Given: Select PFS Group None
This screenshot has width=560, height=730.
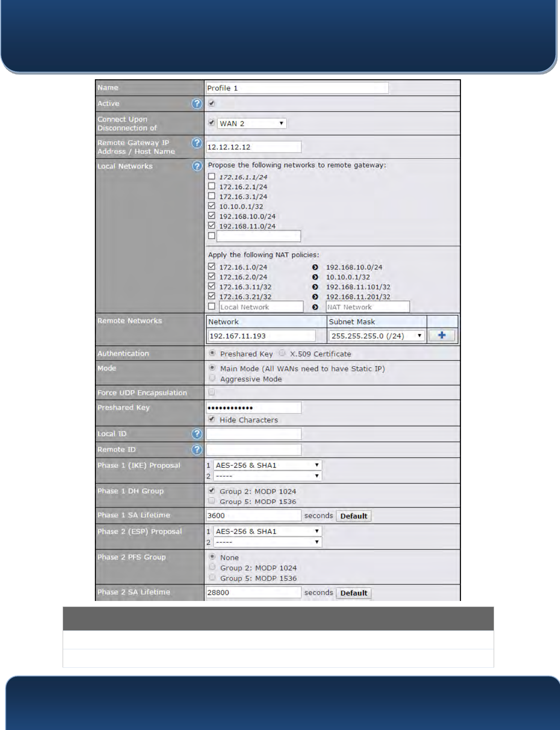Looking at the screenshot, I should pyautogui.click(x=212, y=557).
